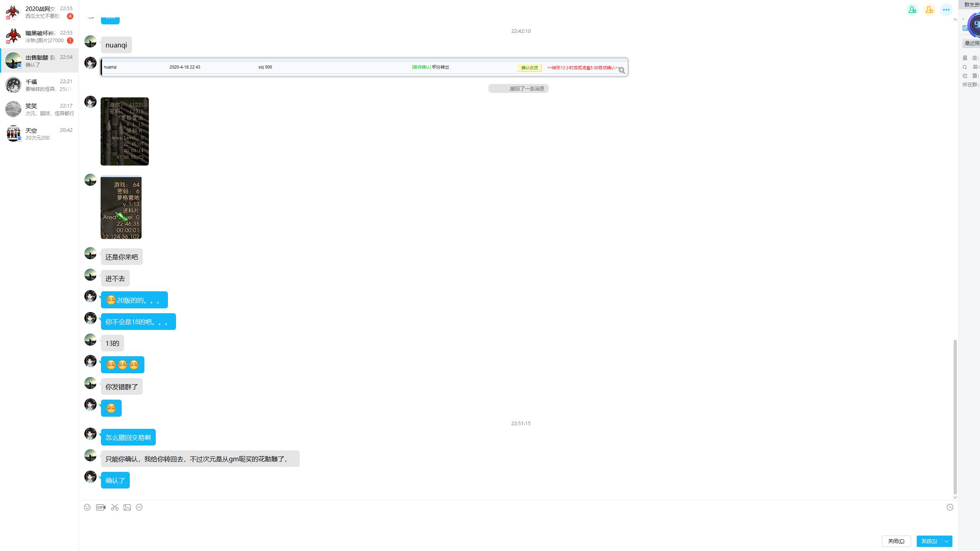Open the 最近照片 tab

972,43
